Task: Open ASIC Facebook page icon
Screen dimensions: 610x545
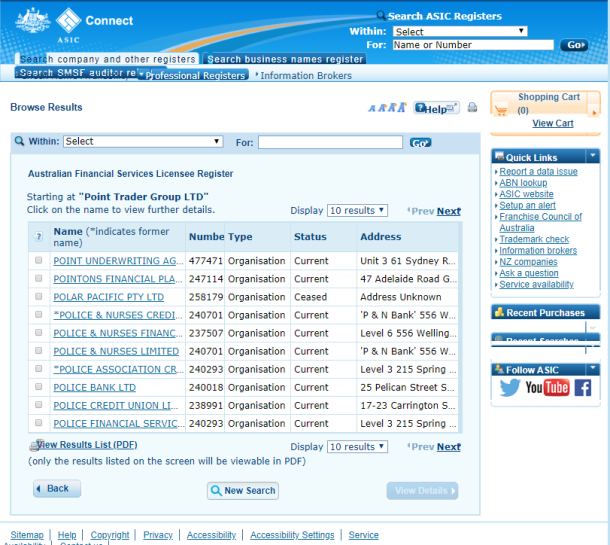Action: point(583,388)
